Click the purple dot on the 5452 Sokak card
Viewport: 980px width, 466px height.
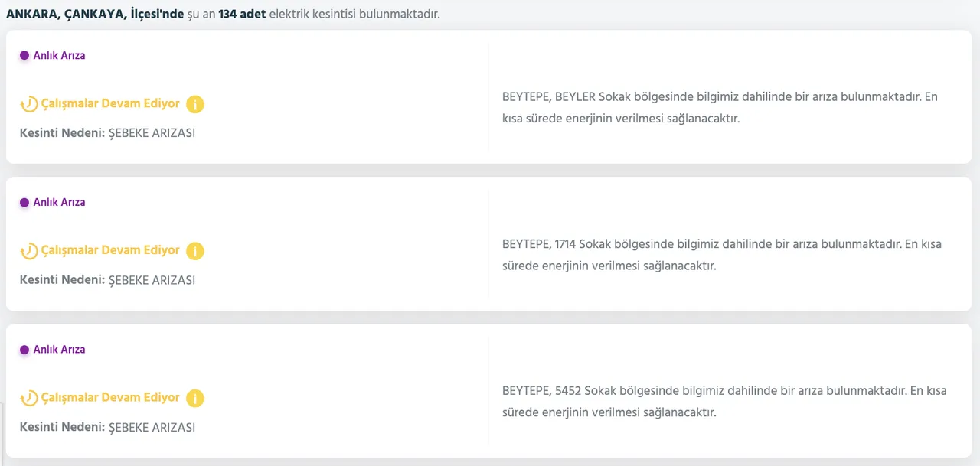pos(25,349)
